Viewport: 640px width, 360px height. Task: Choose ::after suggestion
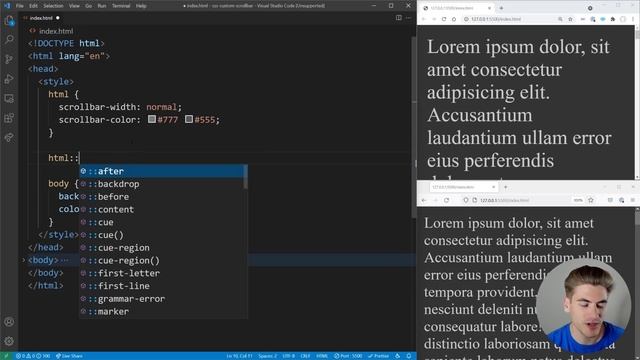pyautogui.click(x=162, y=171)
